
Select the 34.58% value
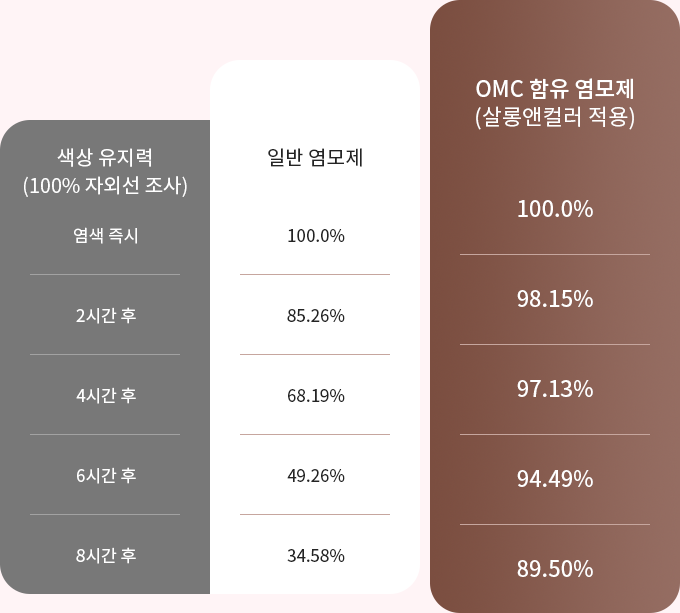(316, 555)
